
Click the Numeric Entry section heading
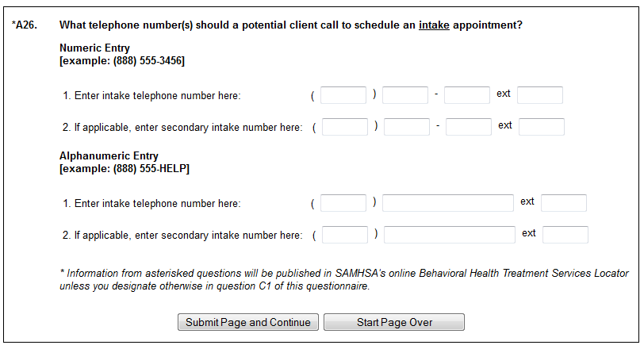(94, 48)
